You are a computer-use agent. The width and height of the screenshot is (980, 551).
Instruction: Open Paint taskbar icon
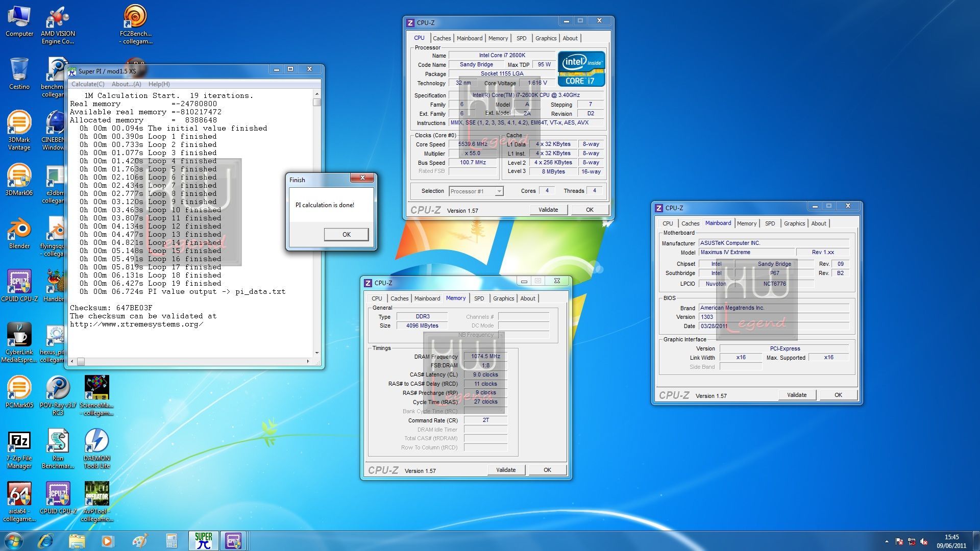click(139, 541)
